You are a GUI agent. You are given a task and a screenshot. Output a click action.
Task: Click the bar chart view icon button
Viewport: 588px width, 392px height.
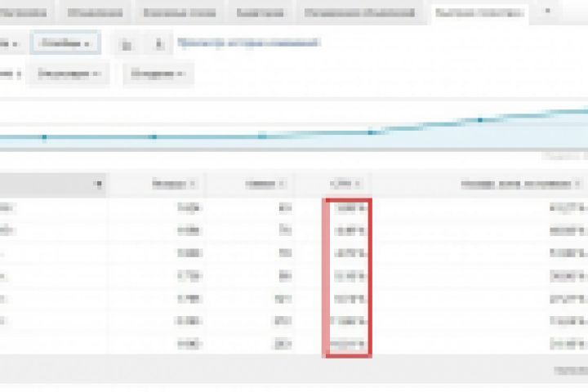tap(127, 45)
